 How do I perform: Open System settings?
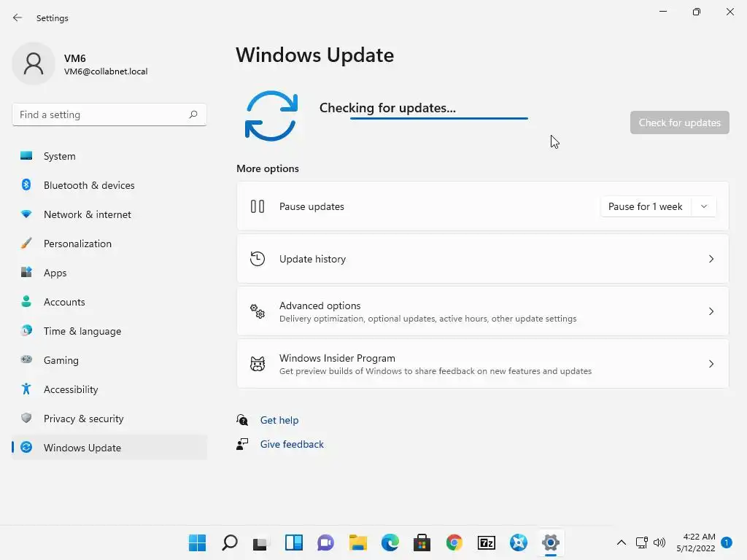click(109, 156)
